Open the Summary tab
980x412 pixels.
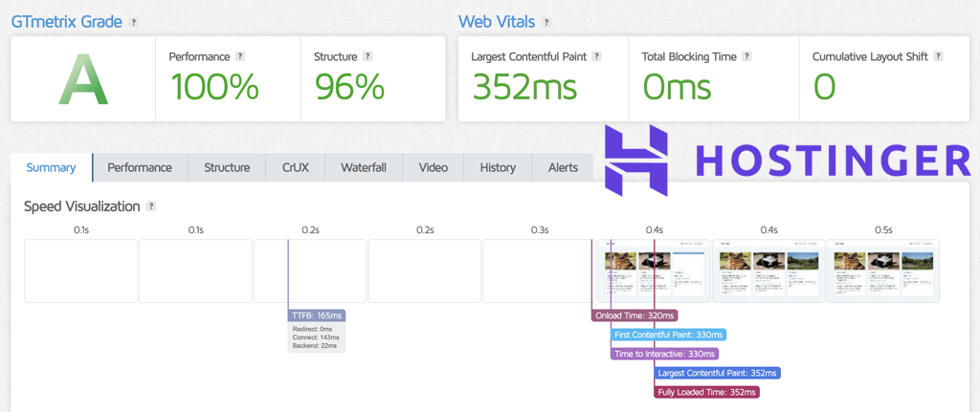[52, 167]
